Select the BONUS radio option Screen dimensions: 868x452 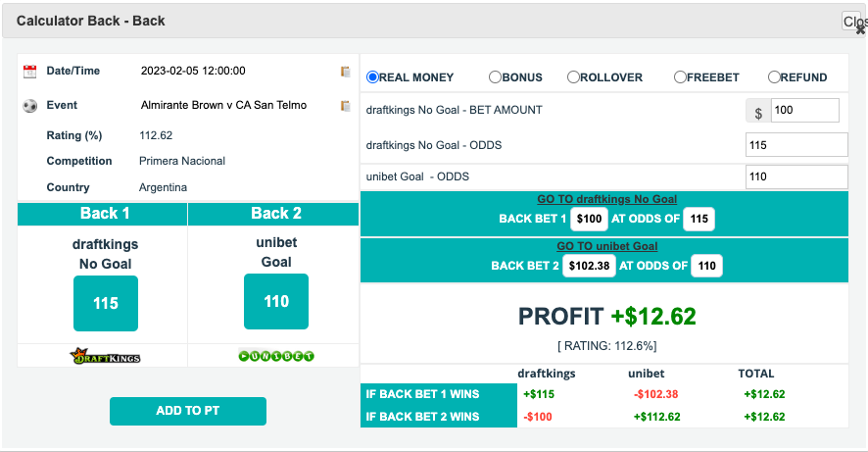pyautogui.click(x=495, y=77)
